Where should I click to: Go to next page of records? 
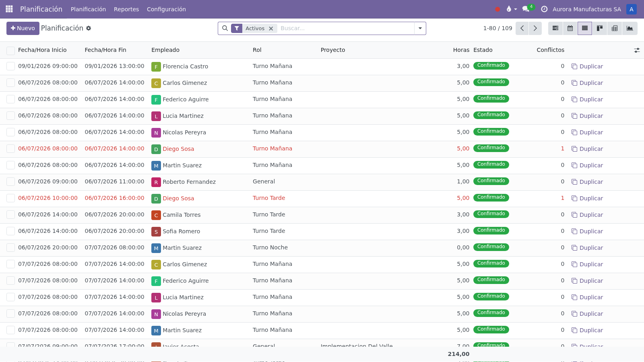pos(535,28)
